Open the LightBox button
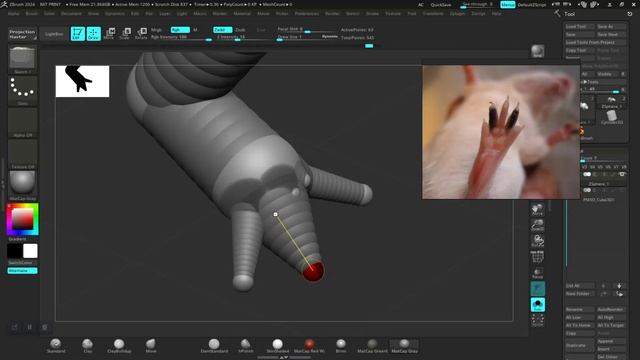 click(x=54, y=34)
